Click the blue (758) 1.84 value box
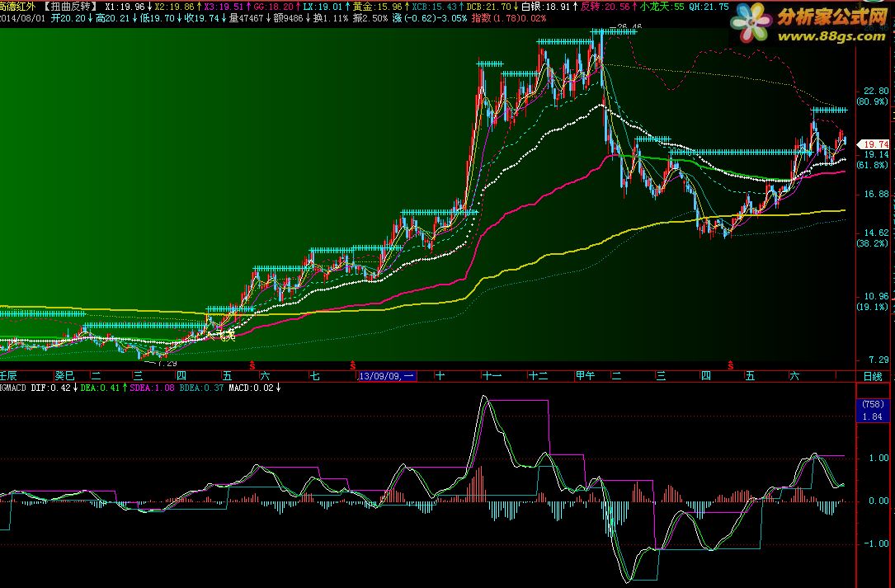Screen dimensions: 895x588 873,411
